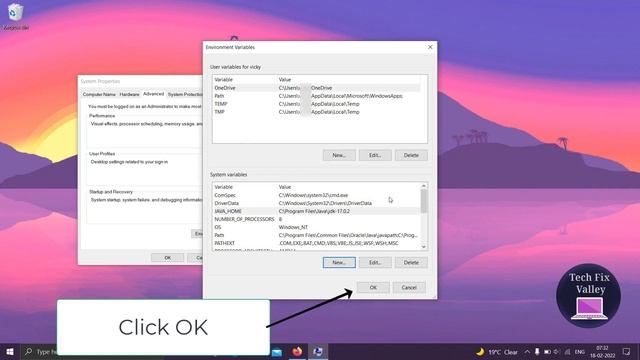This screenshot has height=360, width=640.
Task: Select the JAVA_HOME system variable
Action: click(316, 211)
